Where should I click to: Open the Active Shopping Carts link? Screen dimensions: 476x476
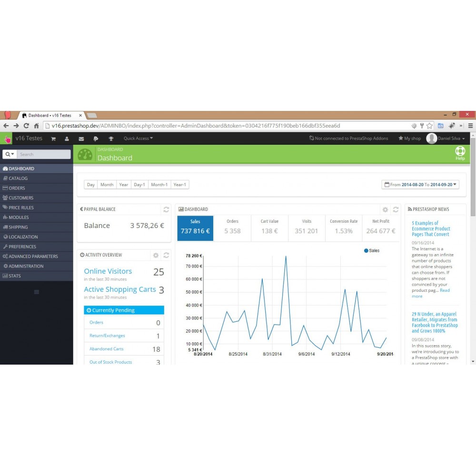120,289
